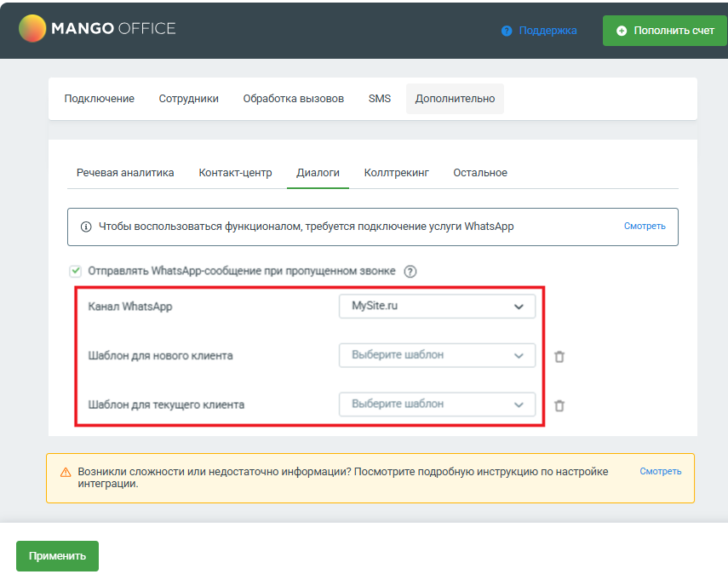This screenshot has width=728, height=580.
Task: Click the info icon in WhatsApp notice
Action: (x=86, y=227)
